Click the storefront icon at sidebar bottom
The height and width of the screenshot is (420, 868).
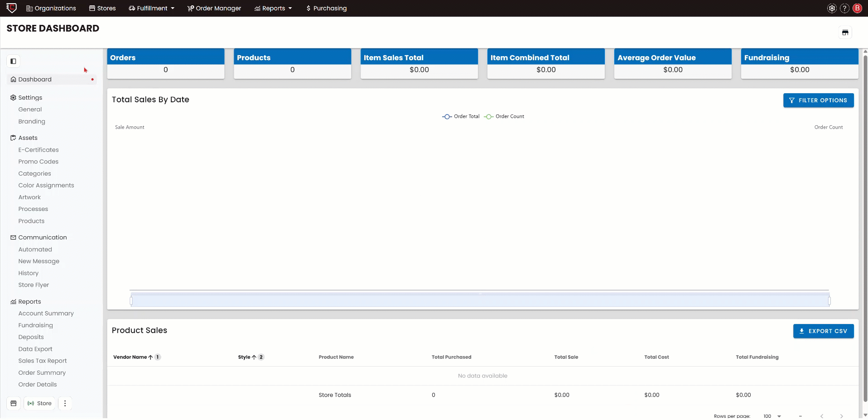coord(14,403)
